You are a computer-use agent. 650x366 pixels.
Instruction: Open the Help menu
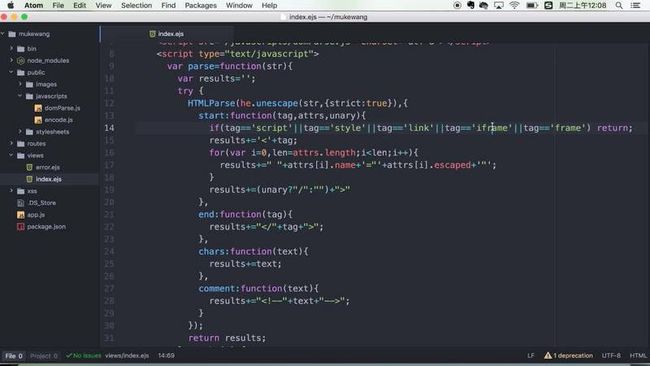pos(269,5)
